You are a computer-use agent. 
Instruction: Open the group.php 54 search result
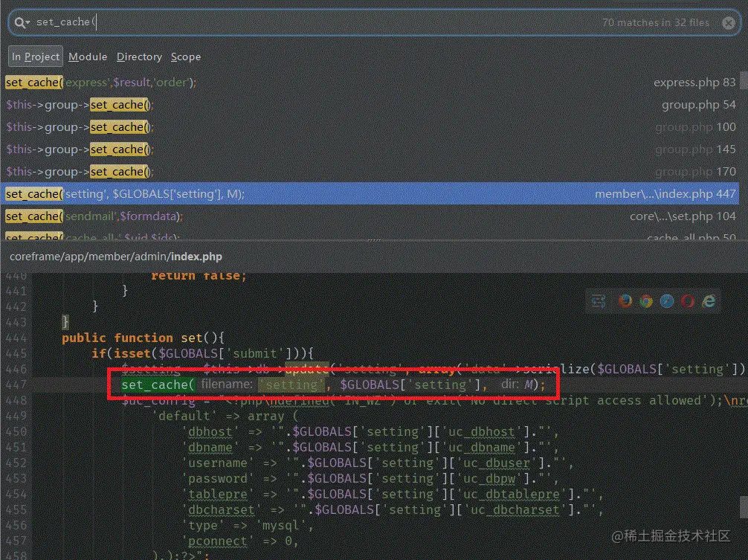(370, 105)
